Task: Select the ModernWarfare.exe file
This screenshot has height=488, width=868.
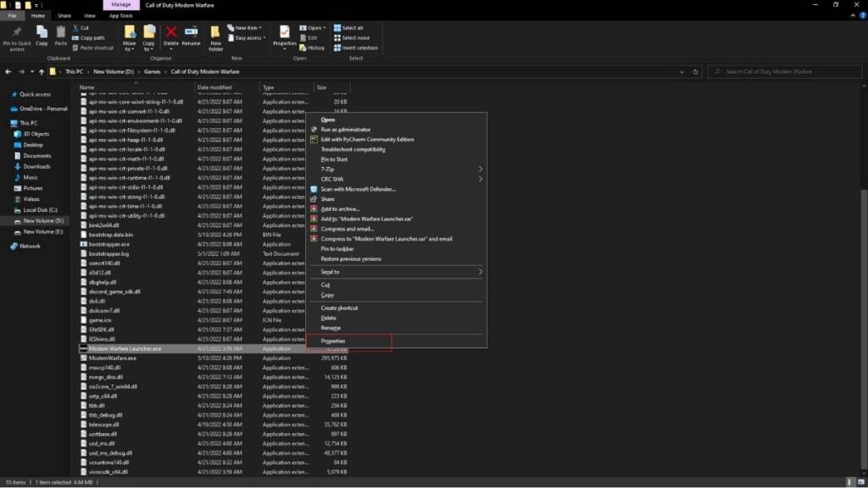Action: point(113,358)
